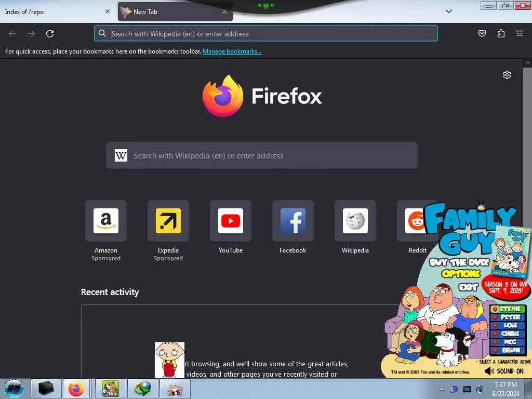Show hidden system tray icons
Screen dimensions: 532x399
pyautogui.click(x=442, y=389)
